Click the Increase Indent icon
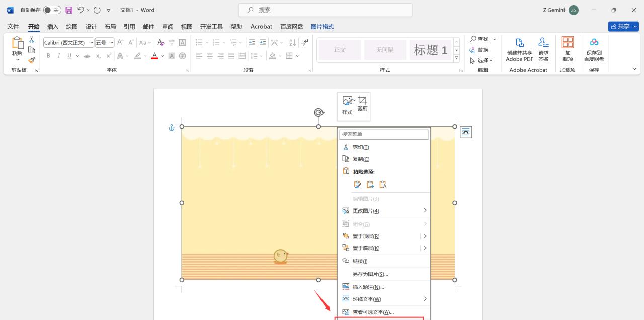This screenshot has height=320, width=644. pyautogui.click(x=263, y=43)
